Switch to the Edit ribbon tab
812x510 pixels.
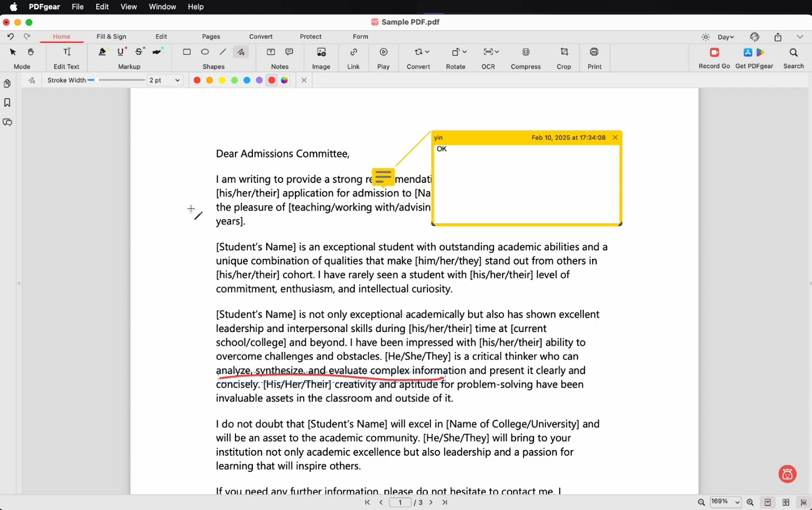161,37
